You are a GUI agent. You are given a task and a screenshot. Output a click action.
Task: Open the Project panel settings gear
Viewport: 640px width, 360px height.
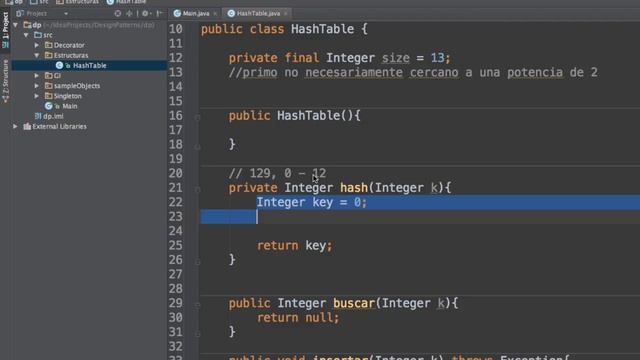145,13
